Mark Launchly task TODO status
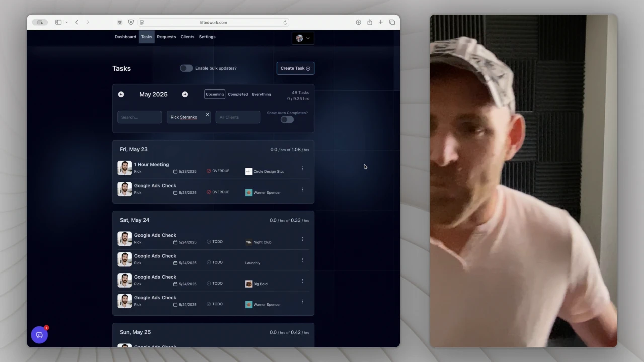This screenshot has height=362, width=644. point(215,262)
